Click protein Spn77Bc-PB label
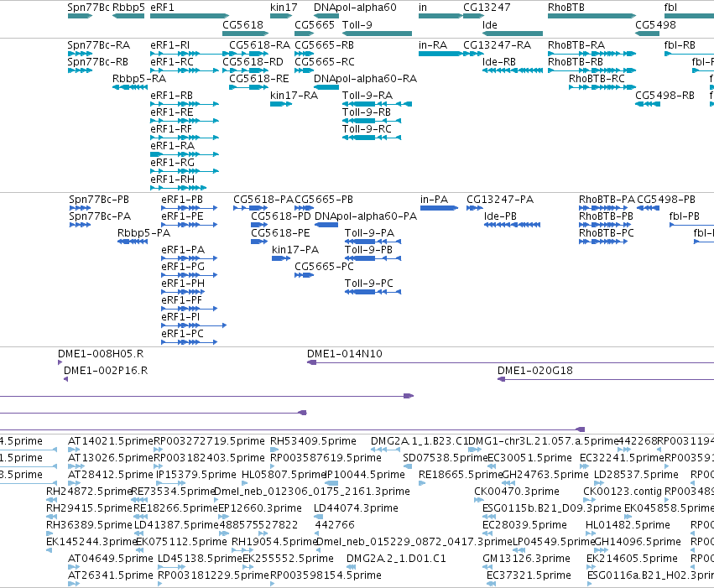 [x=99, y=200]
